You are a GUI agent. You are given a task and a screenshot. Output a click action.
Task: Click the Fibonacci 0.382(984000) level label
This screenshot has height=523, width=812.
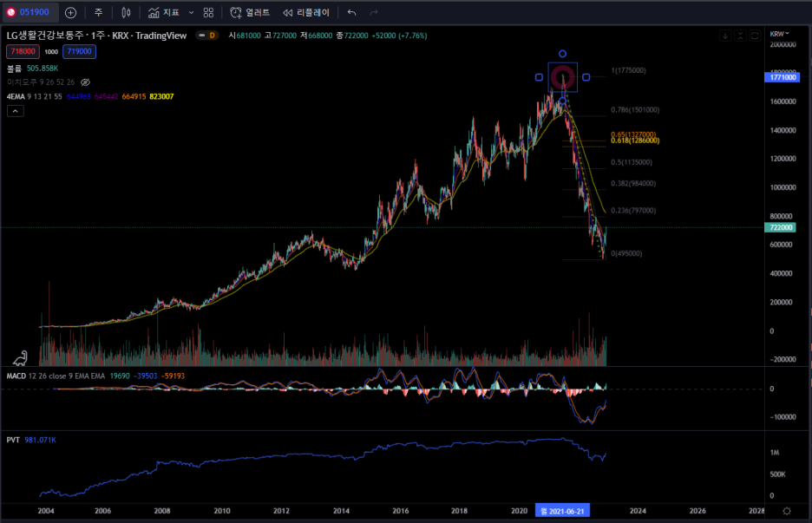[632, 183]
